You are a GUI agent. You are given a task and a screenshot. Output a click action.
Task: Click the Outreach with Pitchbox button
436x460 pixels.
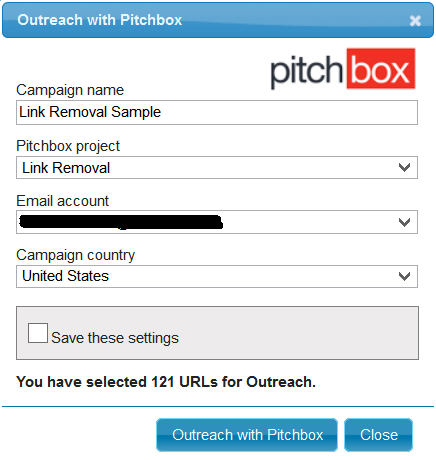(x=247, y=435)
